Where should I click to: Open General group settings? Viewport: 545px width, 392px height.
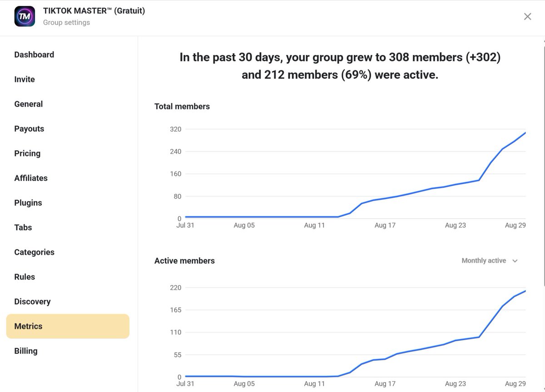coord(28,104)
